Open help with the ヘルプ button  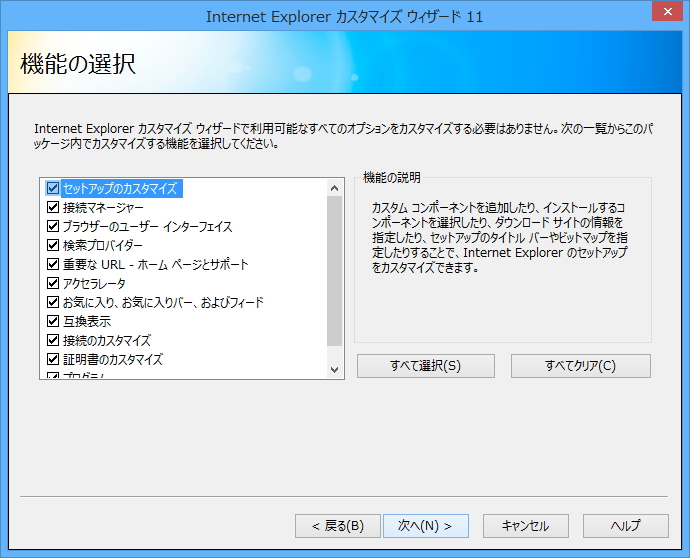pos(626,526)
